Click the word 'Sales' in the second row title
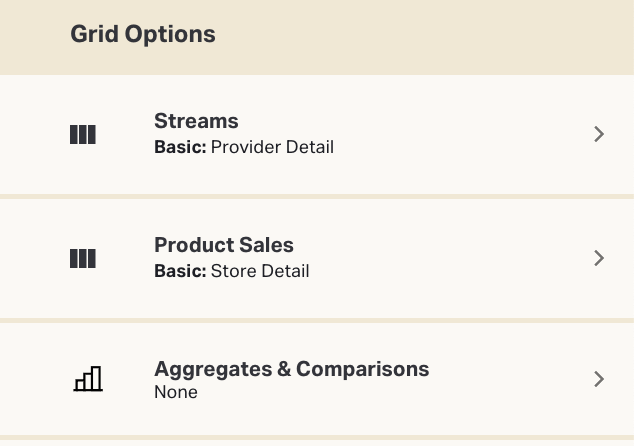634x446 pixels. [x=267, y=245]
